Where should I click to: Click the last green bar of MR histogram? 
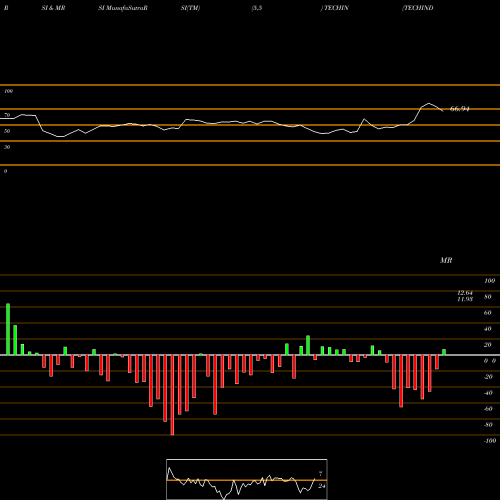(x=444, y=352)
